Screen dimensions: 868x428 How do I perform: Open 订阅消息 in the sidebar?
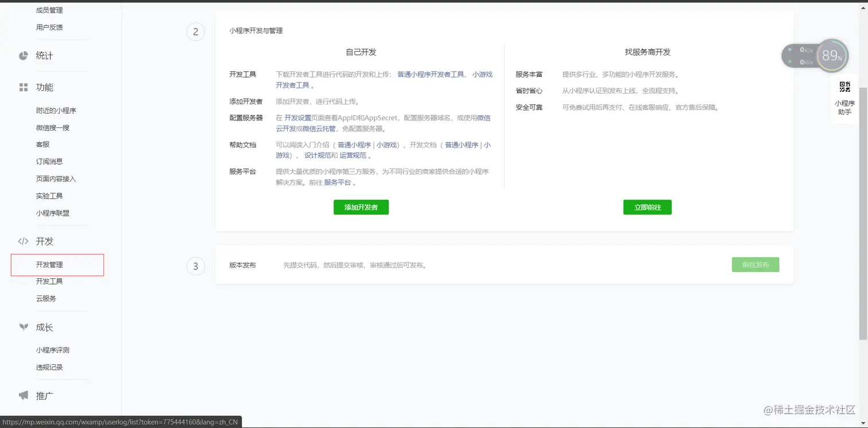coord(49,162)
